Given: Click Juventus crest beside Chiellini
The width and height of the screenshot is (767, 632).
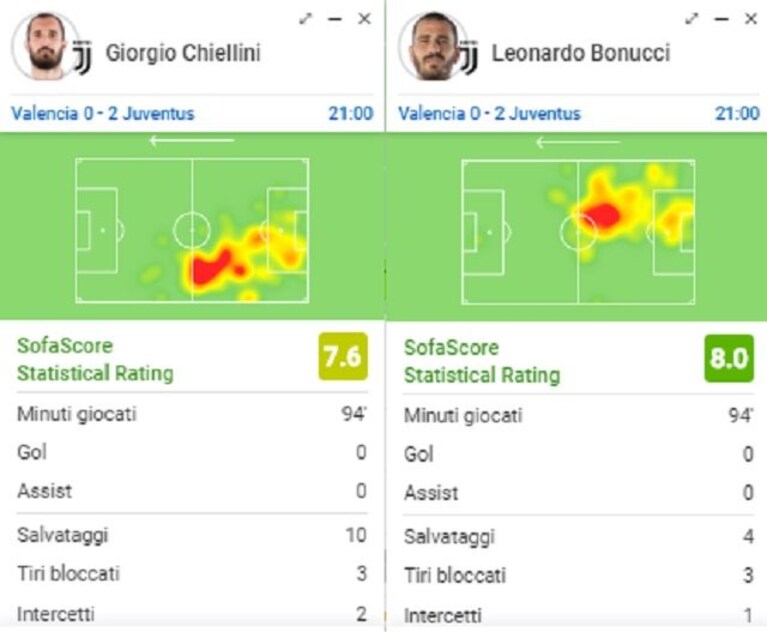Looking at the screenshot, I should click(x=82, y=58).
